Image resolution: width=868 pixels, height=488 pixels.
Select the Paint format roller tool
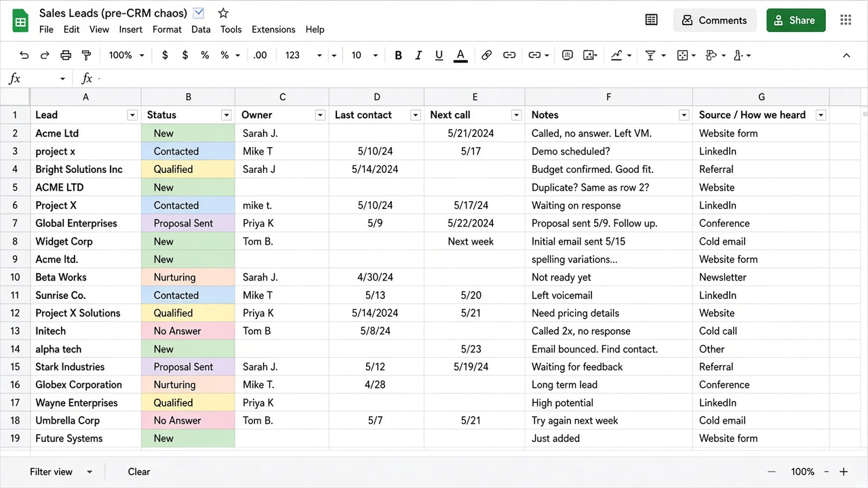(x=86, y=56)
